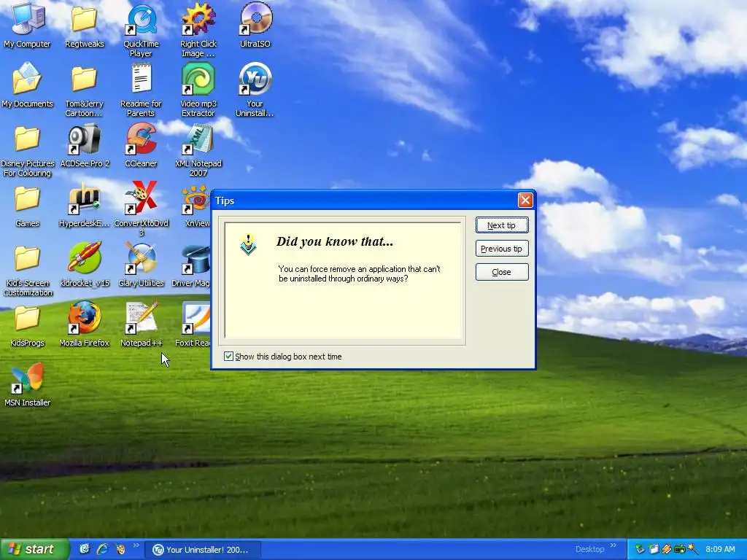The image size is (747, 560).
Task: Click the Next tip button
Action: tap(502, 225)
